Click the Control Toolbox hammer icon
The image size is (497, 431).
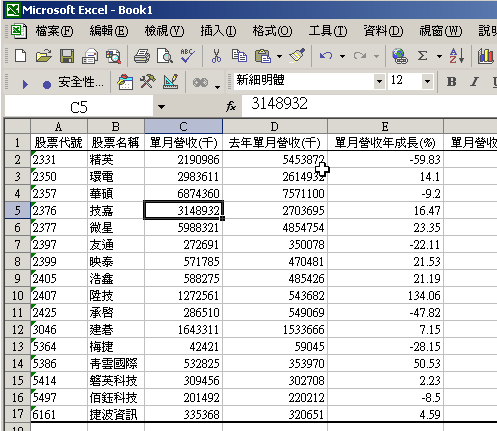pyautogui.click(x=147, y=82)
